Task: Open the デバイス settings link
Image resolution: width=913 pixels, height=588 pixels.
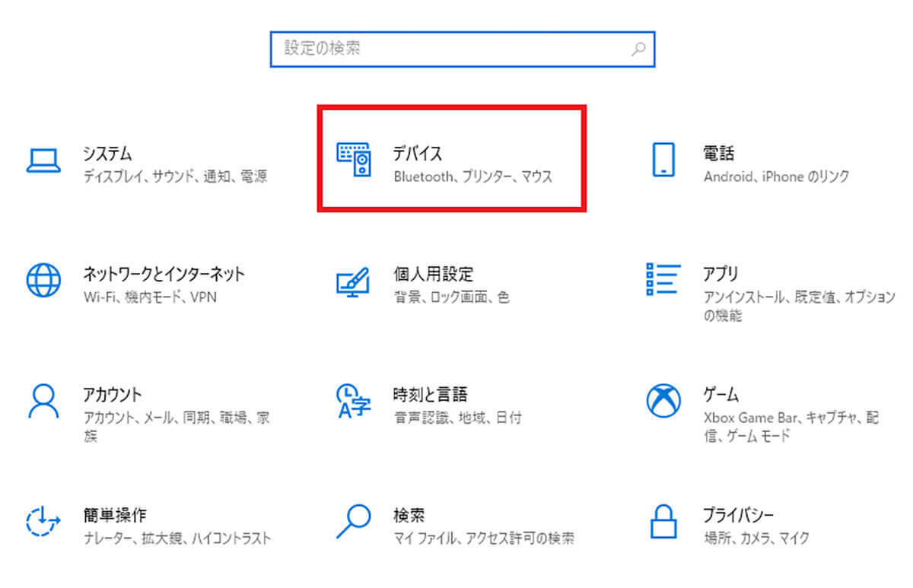Action: (x=418, y=154)
